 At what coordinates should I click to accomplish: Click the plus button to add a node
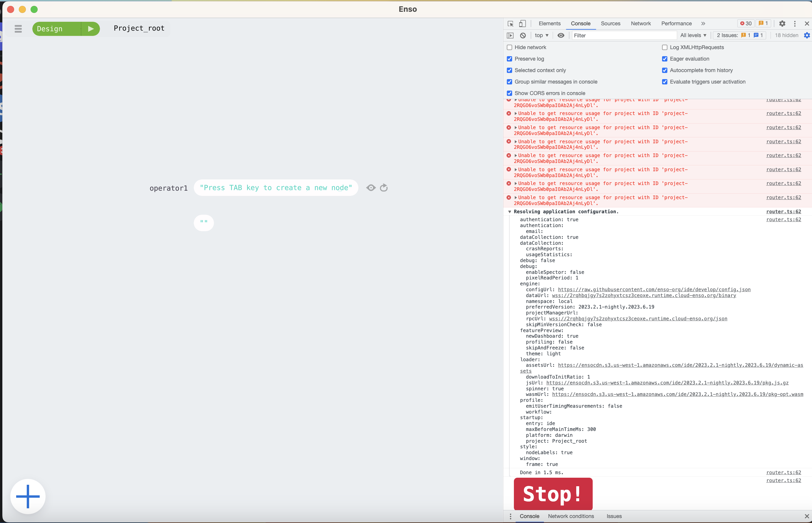(28, 496)
